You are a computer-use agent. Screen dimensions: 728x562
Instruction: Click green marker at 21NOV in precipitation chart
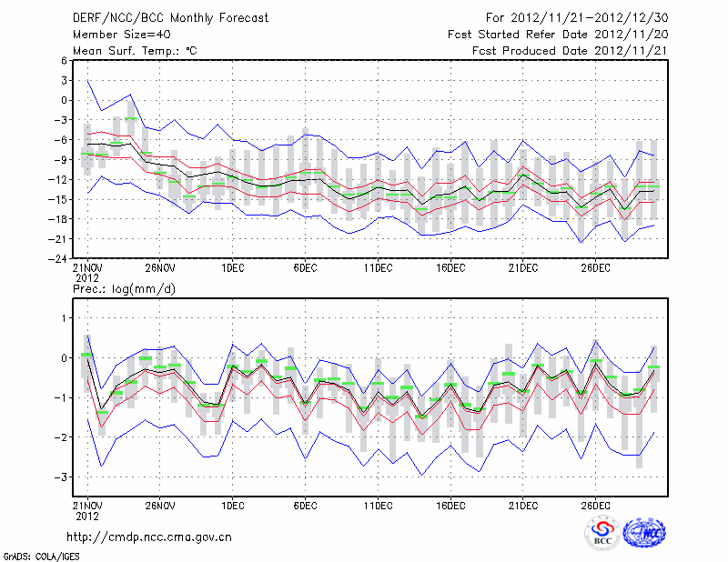coord(87,354)
